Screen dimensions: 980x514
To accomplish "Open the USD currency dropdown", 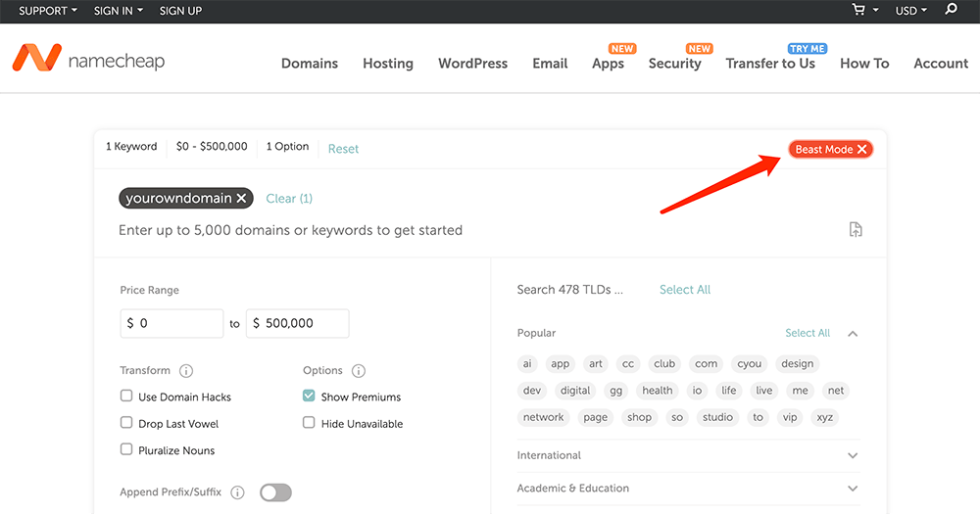I will tap(911, 11).
